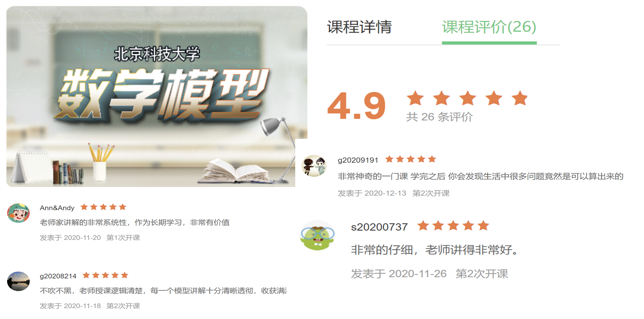Open the s20200737 username link
The width and height of the screenshot is (644, 319).
(379, 227)
